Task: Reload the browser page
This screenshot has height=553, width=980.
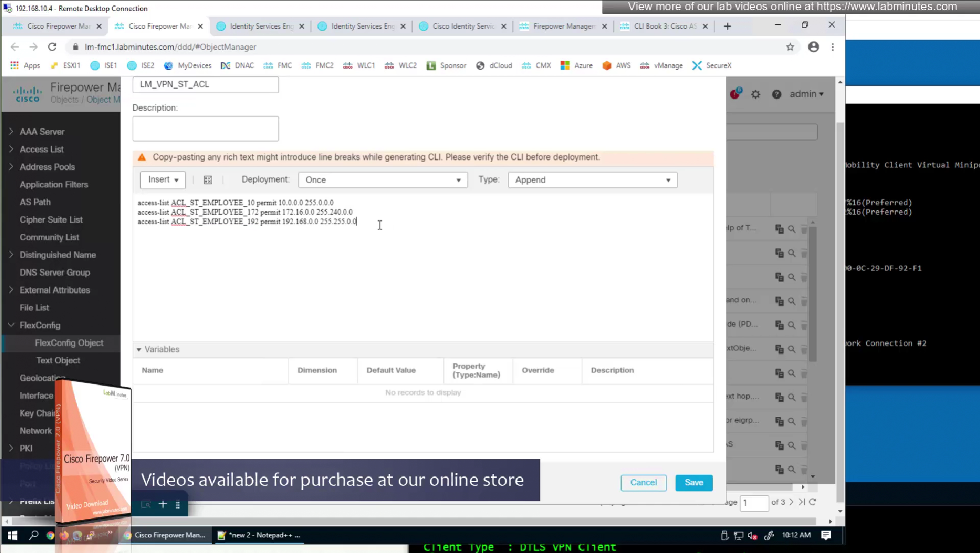Action: pyautogui.click(x=52, y=47)
